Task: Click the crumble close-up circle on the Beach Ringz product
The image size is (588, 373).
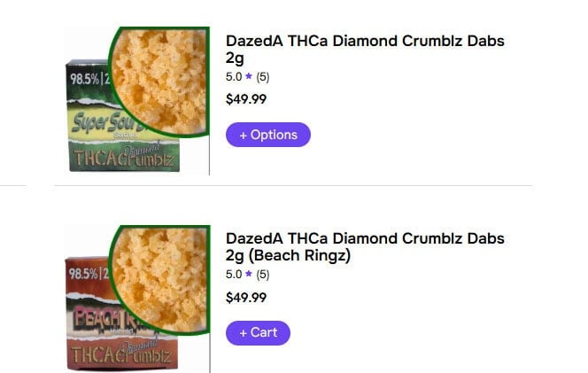Action: [159, 270]
